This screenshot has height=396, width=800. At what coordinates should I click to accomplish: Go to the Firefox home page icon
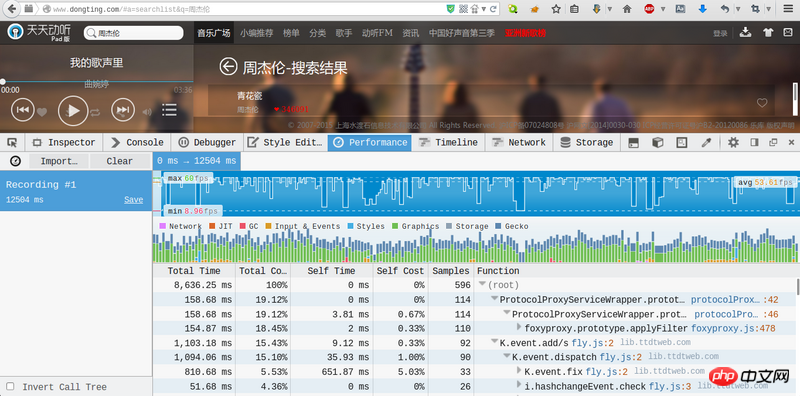pyautogui.click(x=627, y=9)
